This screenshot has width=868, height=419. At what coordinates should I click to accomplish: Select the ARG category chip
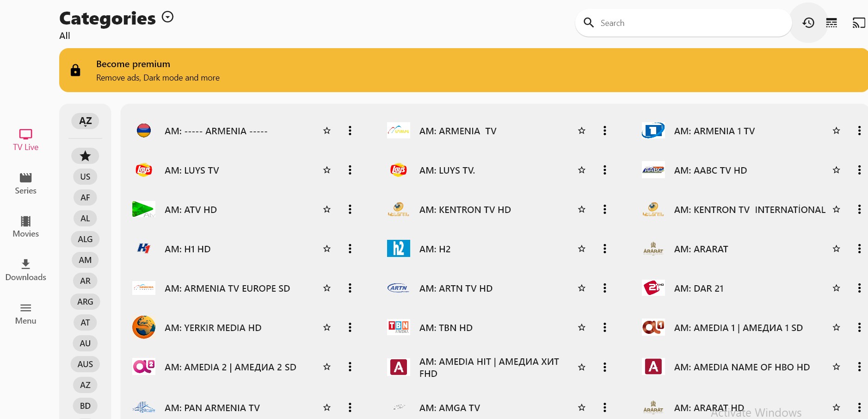coord(85,302)
